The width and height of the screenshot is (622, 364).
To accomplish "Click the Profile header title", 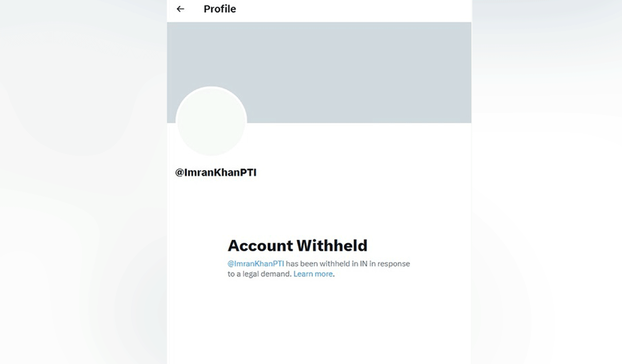I will [220, 9].
